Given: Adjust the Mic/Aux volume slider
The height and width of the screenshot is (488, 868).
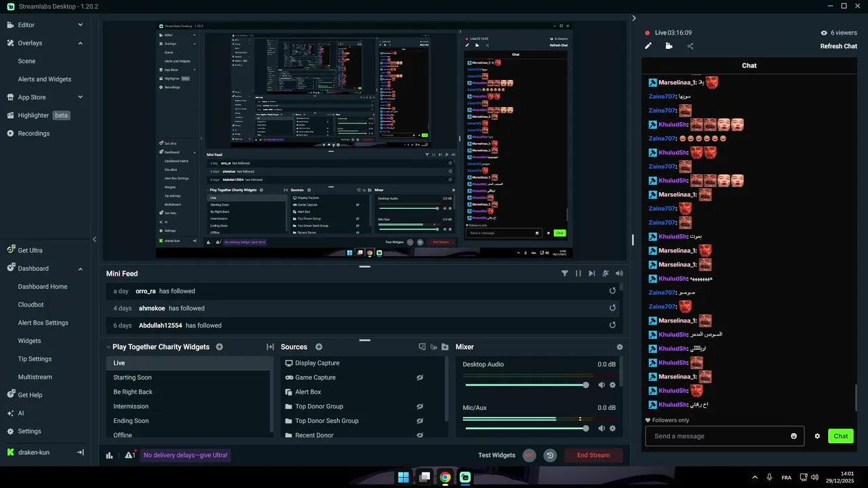Looking at the screenshot, I should point(527,428).
